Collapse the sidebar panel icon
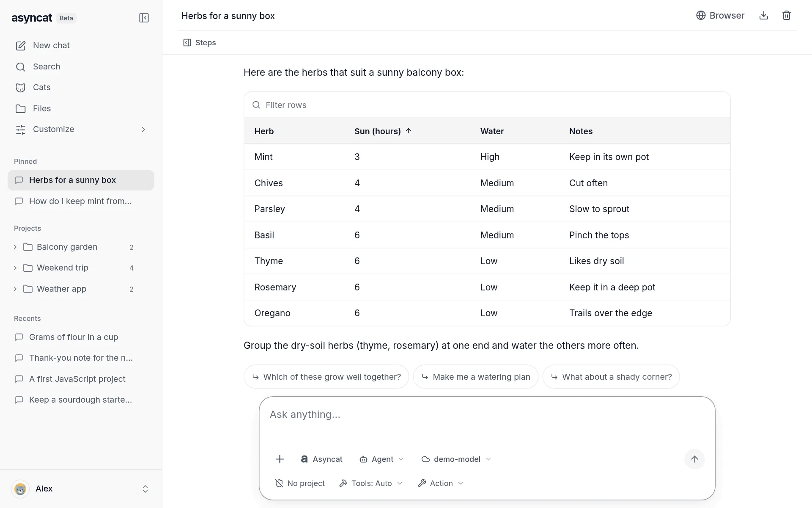 (x=144, y=18)
